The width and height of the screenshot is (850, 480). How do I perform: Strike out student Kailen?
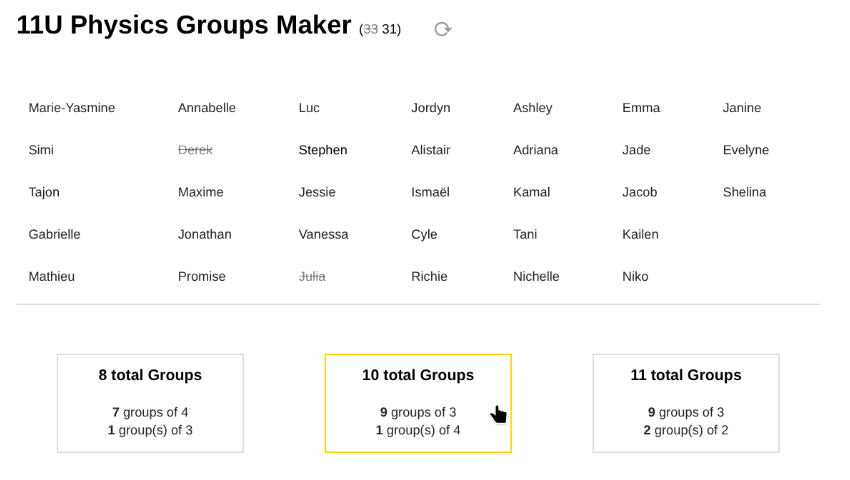pos(640,234)
